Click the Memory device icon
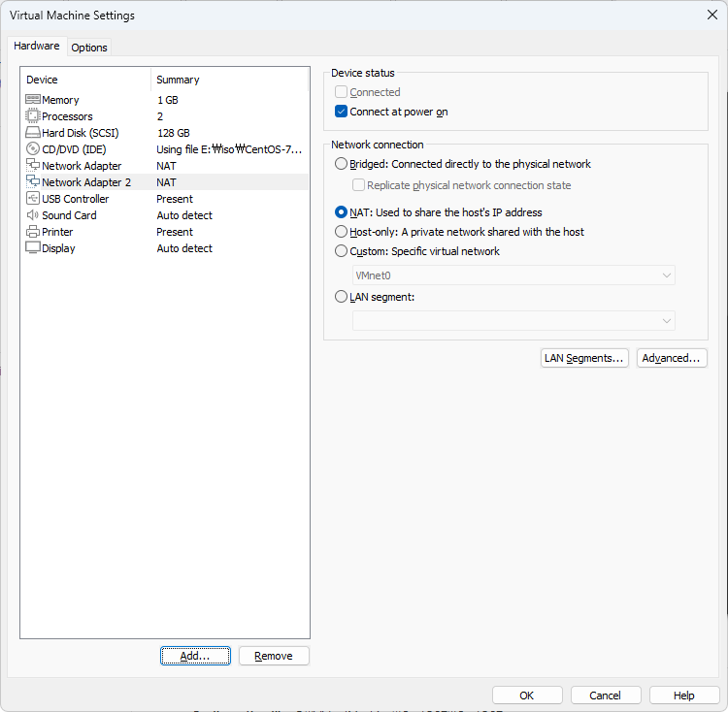The height and width of the screenshot is (712, 728). coord(32,99)
